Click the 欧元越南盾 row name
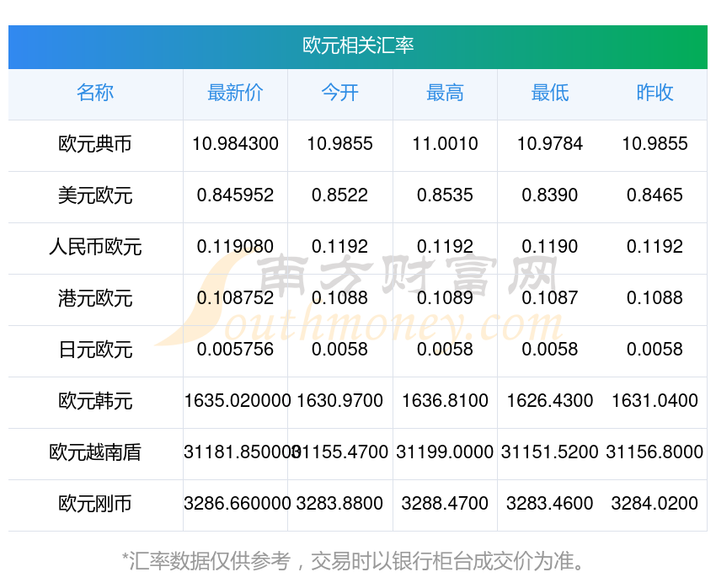 (x=95, y=453)
